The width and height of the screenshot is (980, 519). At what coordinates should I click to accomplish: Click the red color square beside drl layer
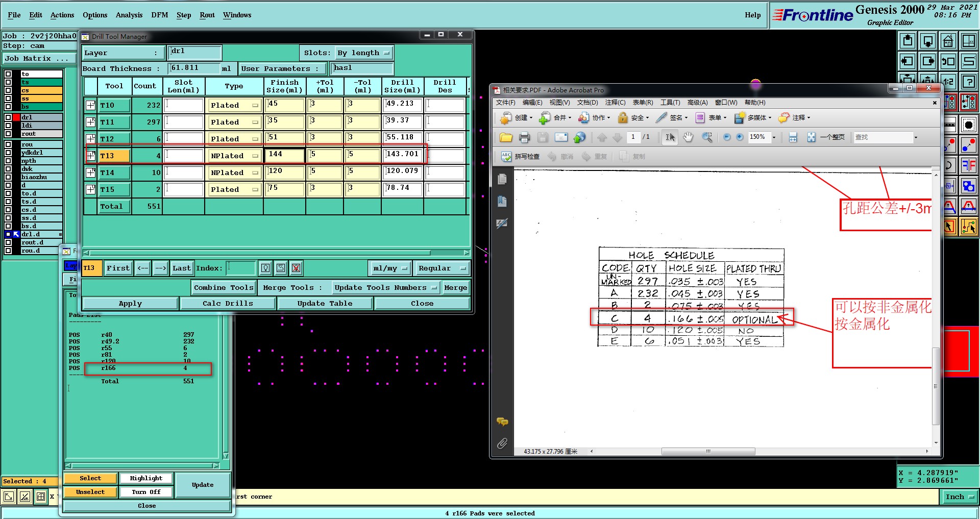pyautogui.click(x=16, y=117)
